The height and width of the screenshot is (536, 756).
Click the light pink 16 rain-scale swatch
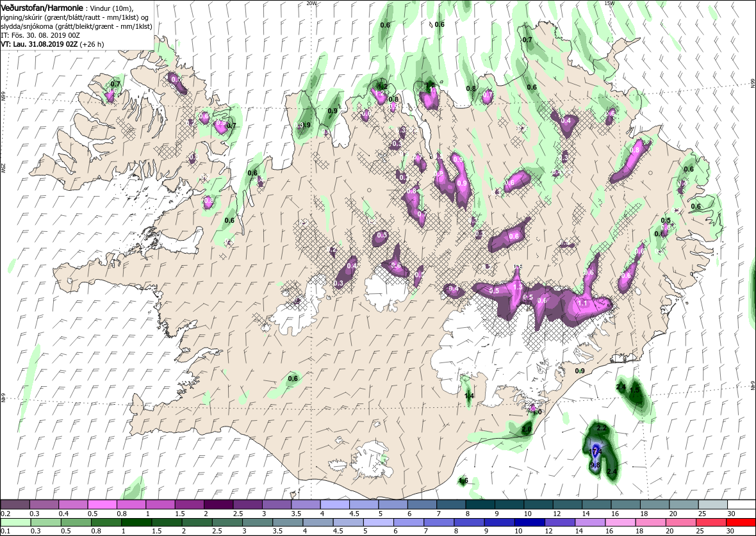(x=620, y=523)
